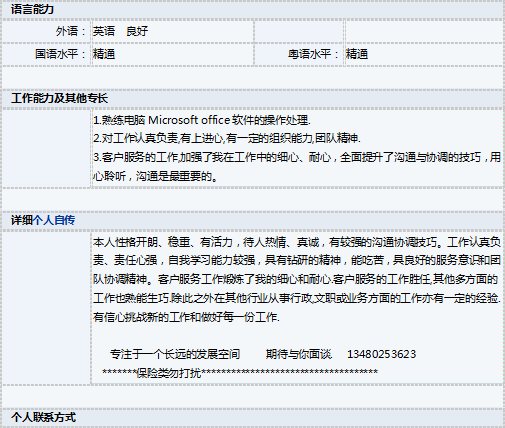Click the 精通 value next to 粤语水平

pyautogui.click(x=357, y=54)
